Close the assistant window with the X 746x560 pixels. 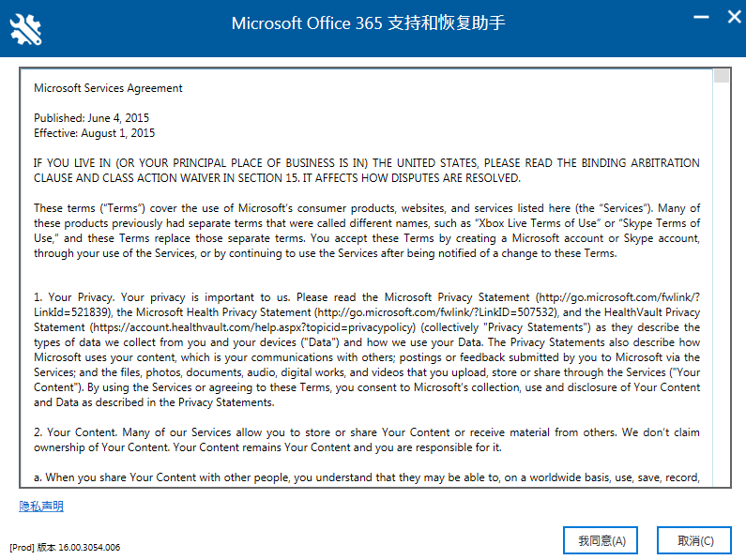730,17
